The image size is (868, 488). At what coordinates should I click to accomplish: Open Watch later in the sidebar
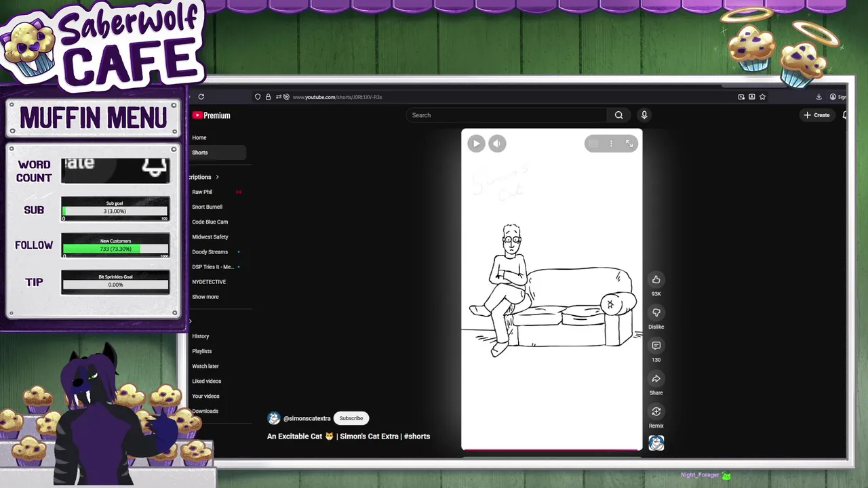tap(205, 366)
